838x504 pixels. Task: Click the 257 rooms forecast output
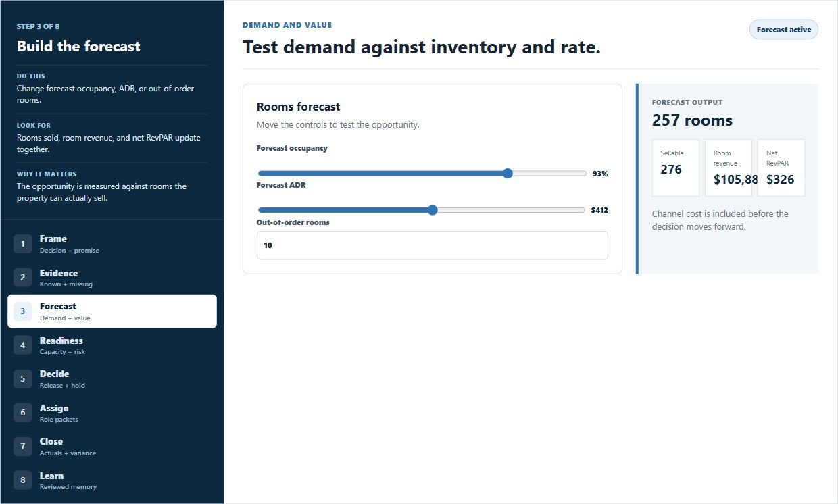(692, 120)
